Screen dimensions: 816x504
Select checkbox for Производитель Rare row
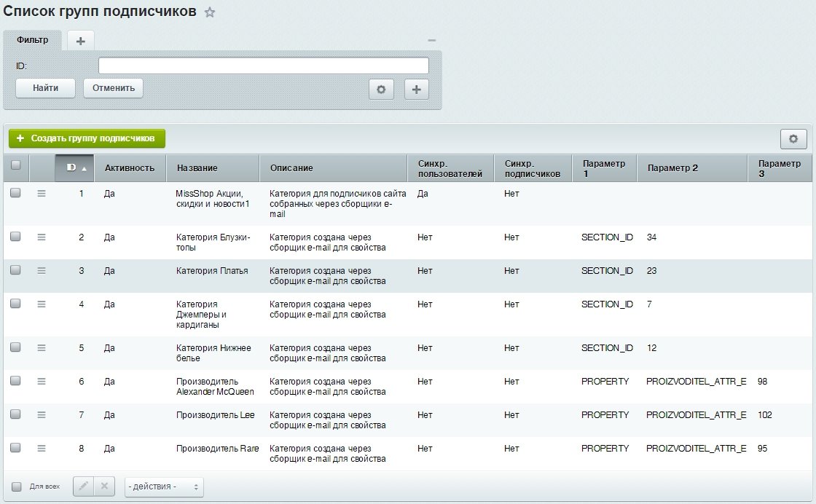tap(15, 447)
